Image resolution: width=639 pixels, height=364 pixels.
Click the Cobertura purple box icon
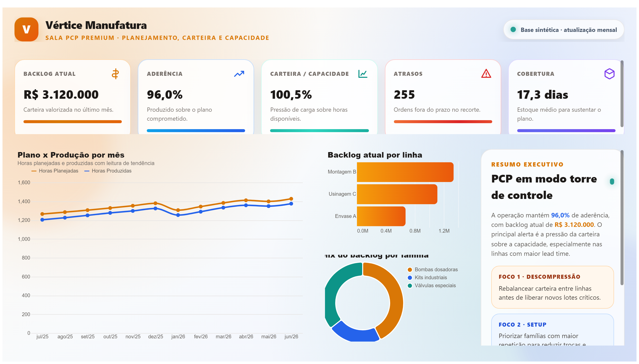click(609, 74)
